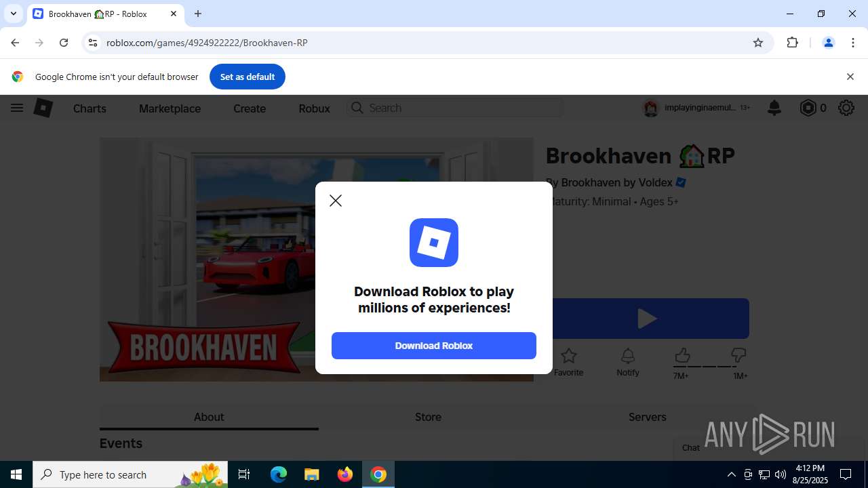Launch Firefox from taskbar
The image size is (868, 488).
point(345,474)
